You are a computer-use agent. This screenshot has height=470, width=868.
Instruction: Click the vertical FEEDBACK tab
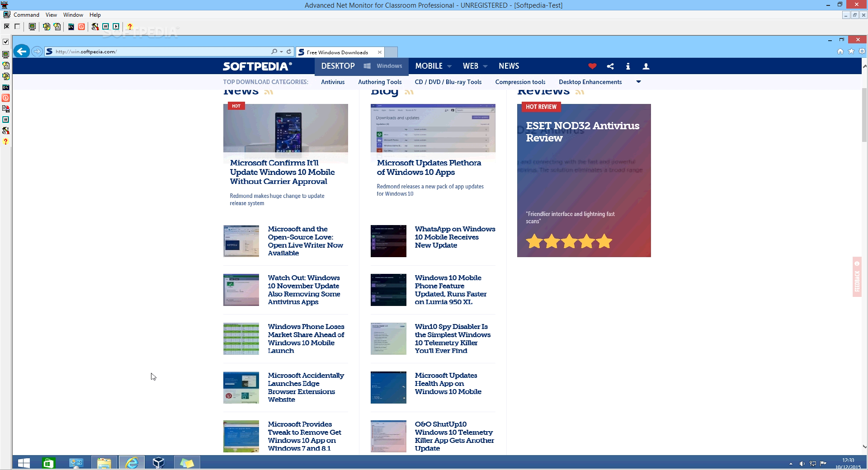click(857, 277)
